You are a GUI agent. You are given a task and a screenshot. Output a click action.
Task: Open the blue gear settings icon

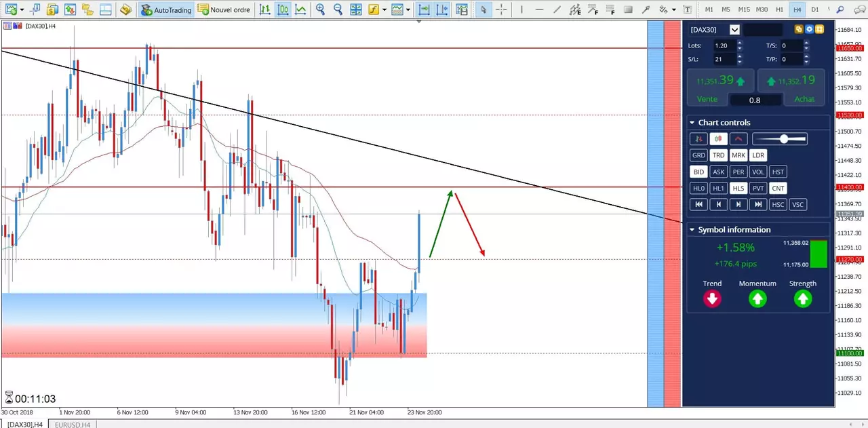click(x=809, y=29)
